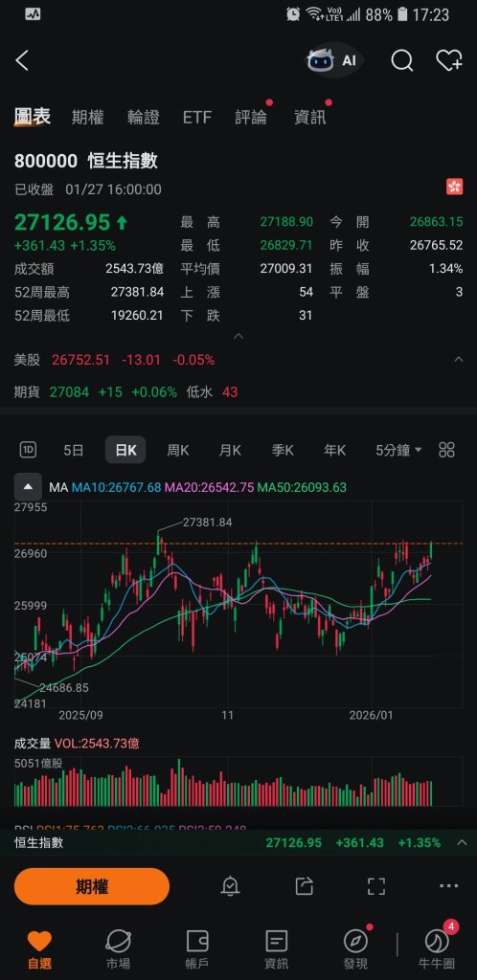Tap the 昨收 26765.52 value

pos(437,245)
